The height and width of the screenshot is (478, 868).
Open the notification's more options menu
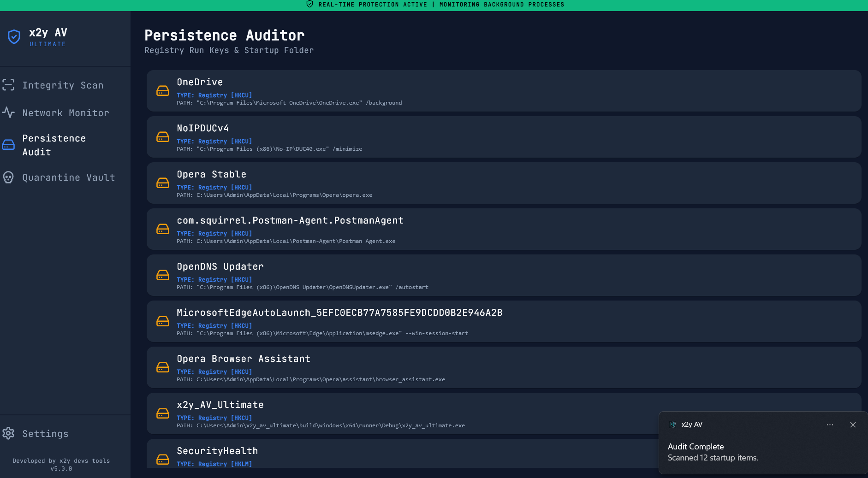tap(829, 425)
